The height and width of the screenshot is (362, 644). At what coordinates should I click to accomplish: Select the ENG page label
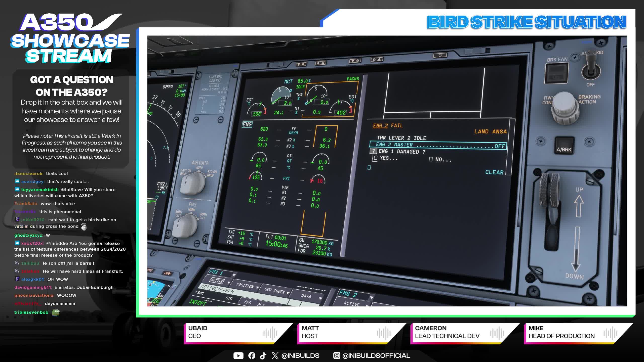247,124
